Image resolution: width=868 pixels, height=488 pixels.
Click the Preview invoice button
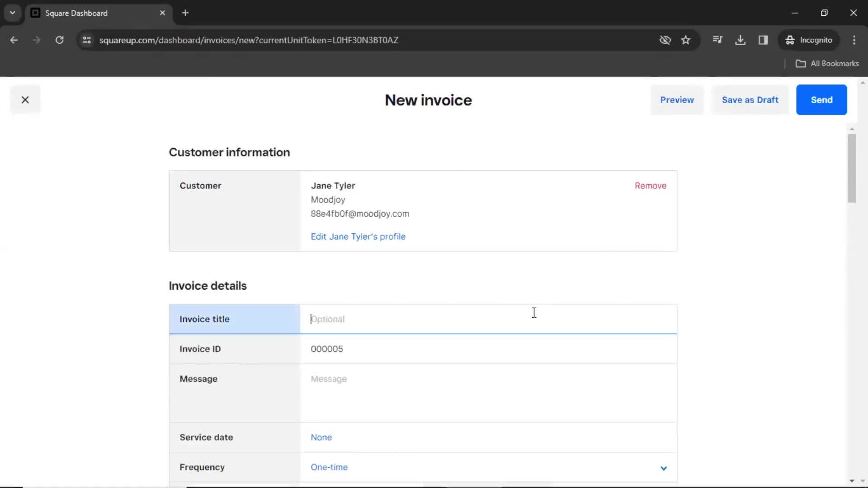click(x=677, y=99)
